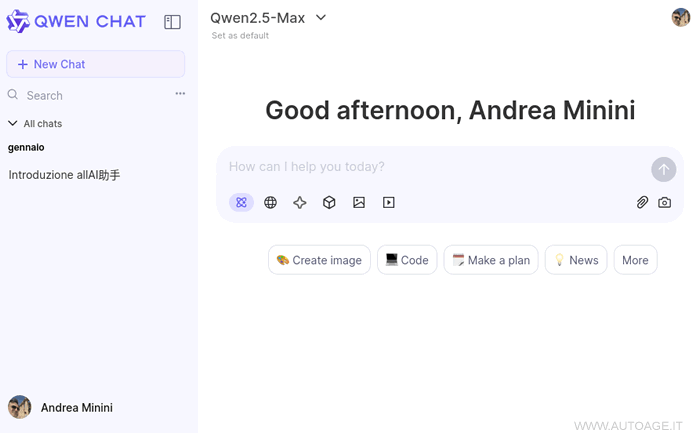Toggle the highlighted Thinking mode icon
Screen dimensions: 700x433
242,203
